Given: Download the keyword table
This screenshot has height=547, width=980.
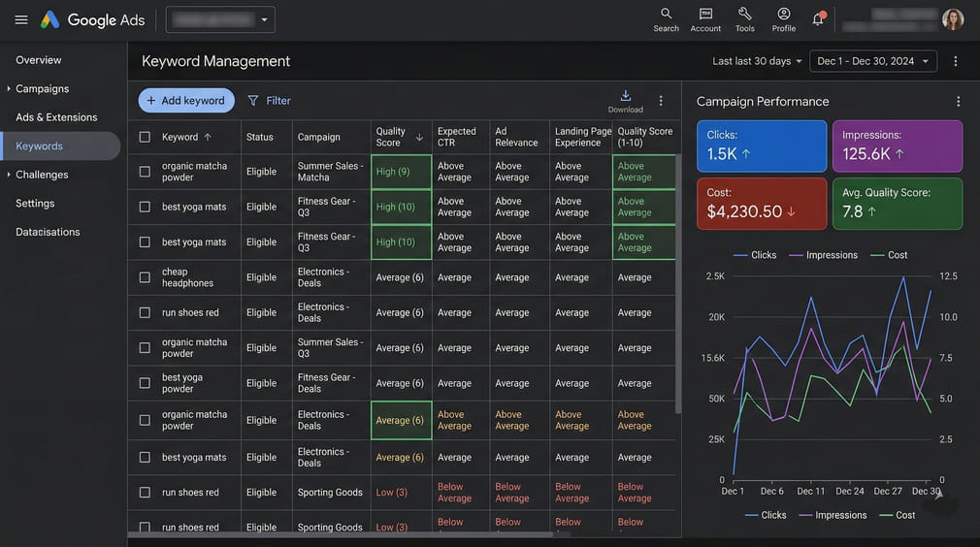Looking at the screenshot, I should click(x=626, y=96).
